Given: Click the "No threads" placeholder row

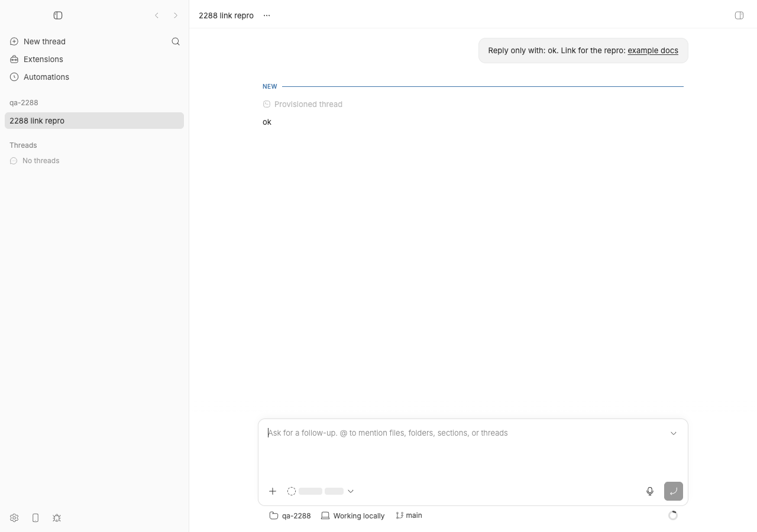Looking at the screenshot, I should [35, 161].
